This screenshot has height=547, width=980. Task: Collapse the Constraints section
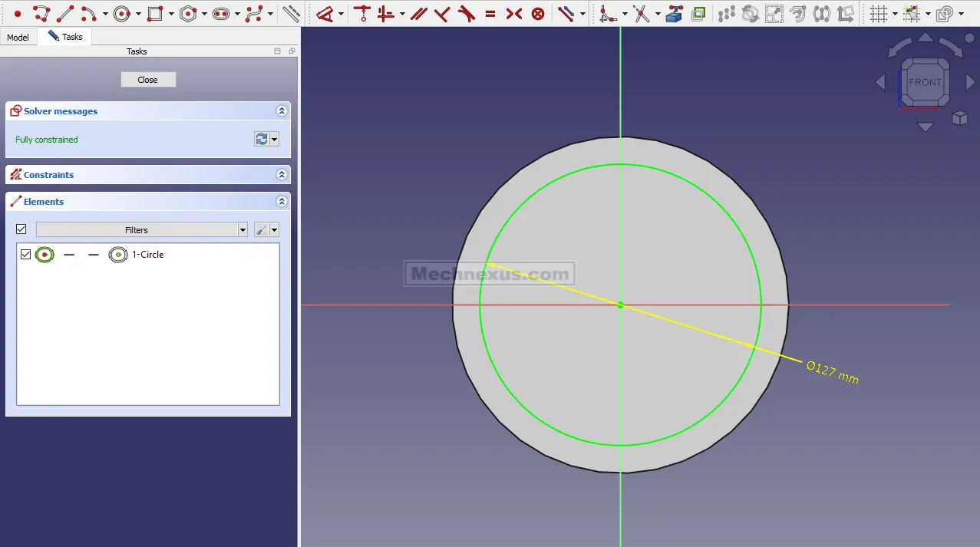[282, 175]
